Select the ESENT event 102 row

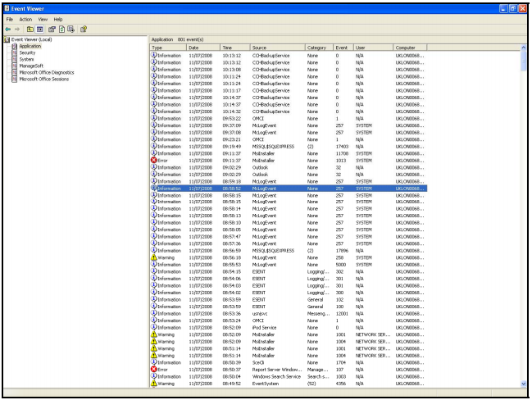click(x=289, y=299)
